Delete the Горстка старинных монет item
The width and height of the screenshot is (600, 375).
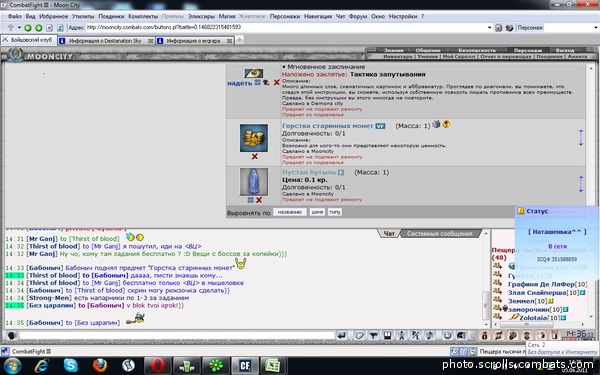[254, 156]
